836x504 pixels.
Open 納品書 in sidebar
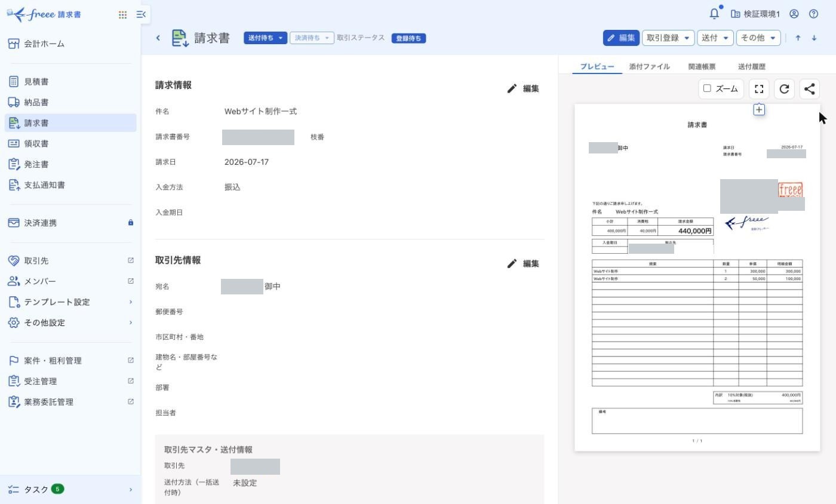[x=70, y=102]
